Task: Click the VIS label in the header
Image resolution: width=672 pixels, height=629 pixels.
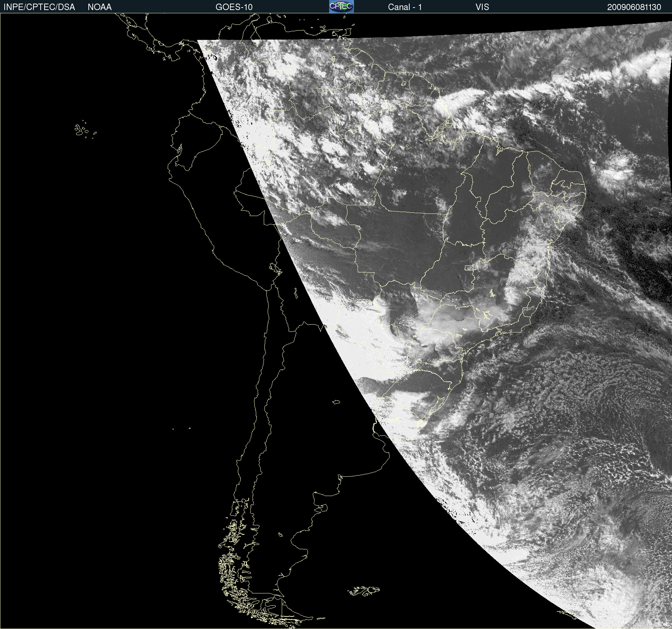Action: pos(482,7)
